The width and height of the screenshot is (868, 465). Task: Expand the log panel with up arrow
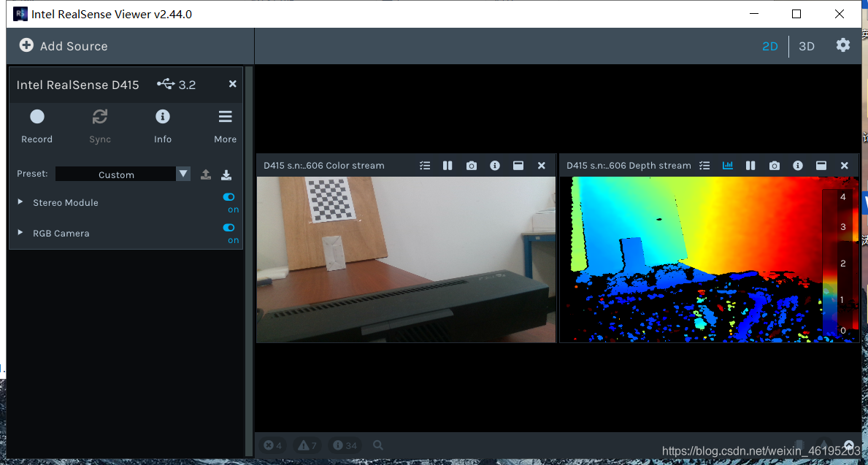(x=849, y=444)
